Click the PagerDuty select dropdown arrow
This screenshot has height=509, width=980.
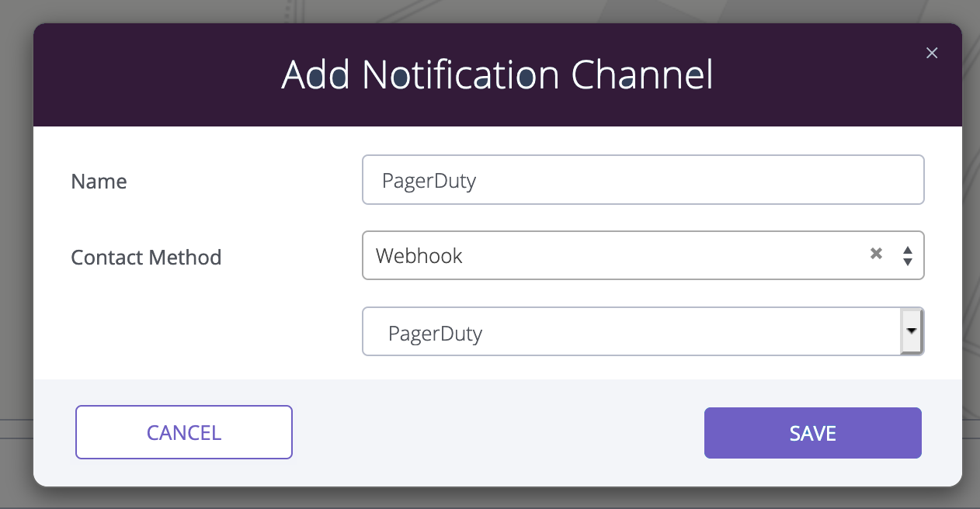pos(911,331)
